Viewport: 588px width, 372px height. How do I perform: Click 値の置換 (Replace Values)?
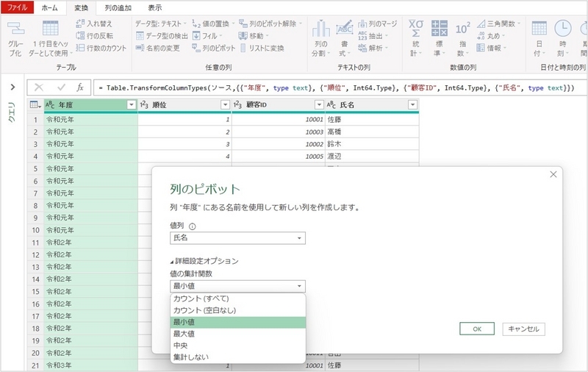coord(213,24)
